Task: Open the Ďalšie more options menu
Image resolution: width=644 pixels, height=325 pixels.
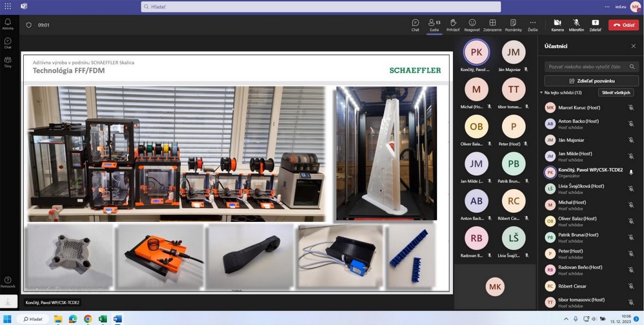Action: [x=532, y=25]
